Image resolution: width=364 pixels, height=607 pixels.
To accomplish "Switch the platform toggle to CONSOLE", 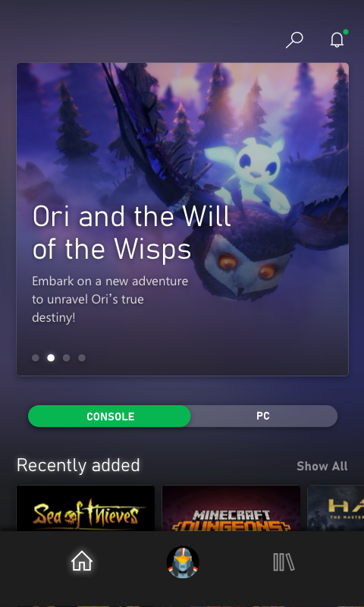I will click(110, 416).
